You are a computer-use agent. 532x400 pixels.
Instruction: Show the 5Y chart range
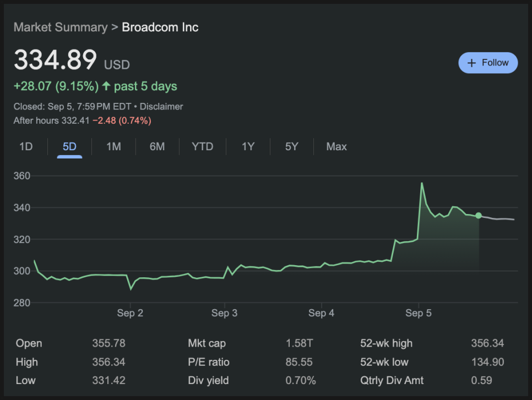291,146
